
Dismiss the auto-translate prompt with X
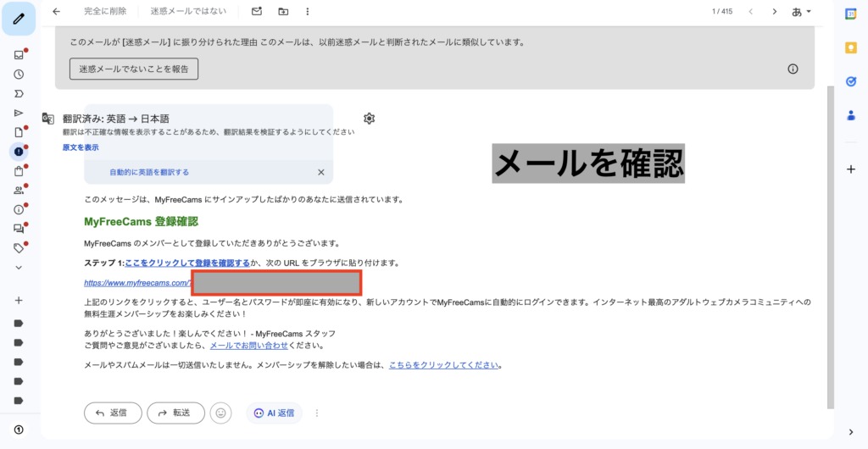click(x=321, y=172)
